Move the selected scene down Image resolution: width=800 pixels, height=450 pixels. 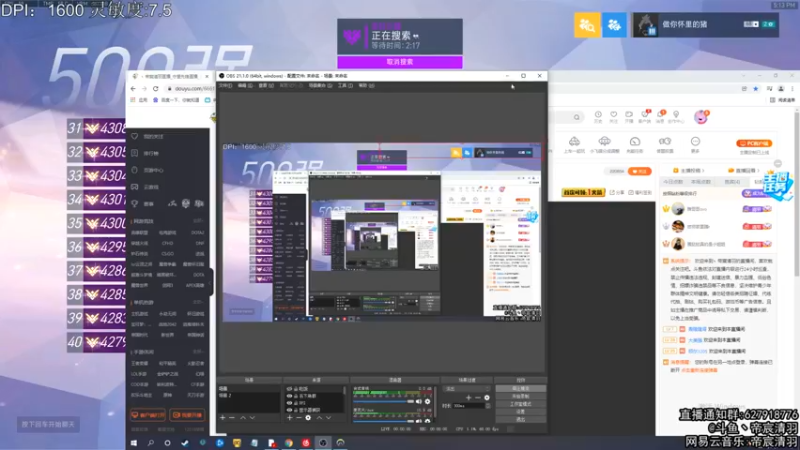click(252, 418)
